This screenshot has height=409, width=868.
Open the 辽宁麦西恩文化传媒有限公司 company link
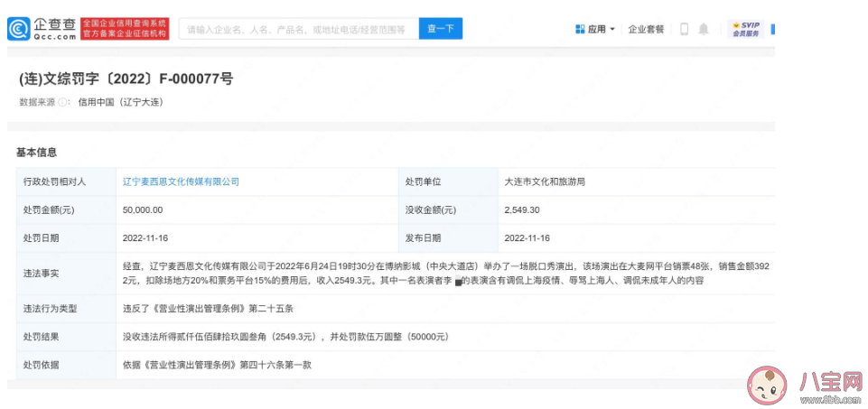(181, 181)
